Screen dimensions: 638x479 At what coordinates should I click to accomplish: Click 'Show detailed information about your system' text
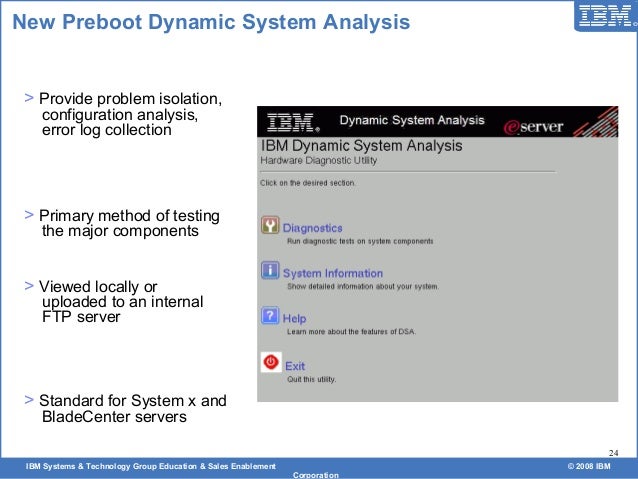pos(363,287)
